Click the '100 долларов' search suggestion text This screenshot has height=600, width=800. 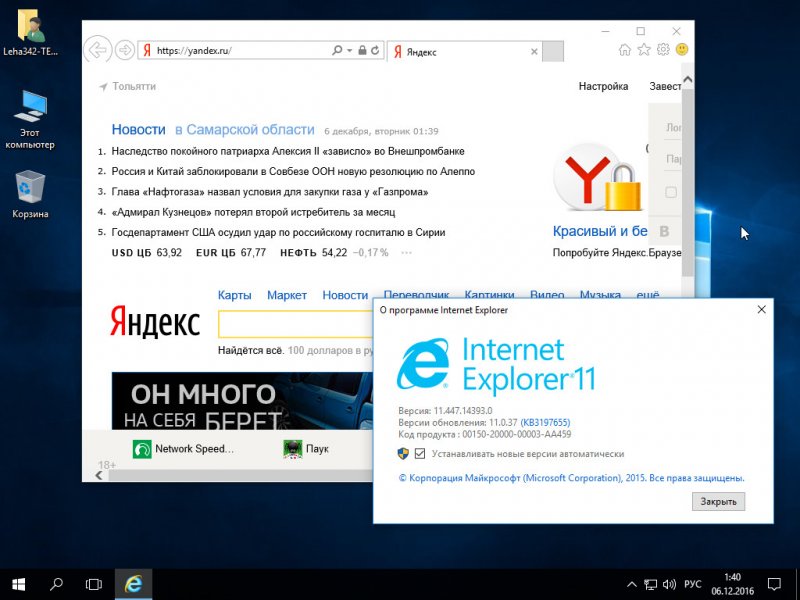pos(330,351)
